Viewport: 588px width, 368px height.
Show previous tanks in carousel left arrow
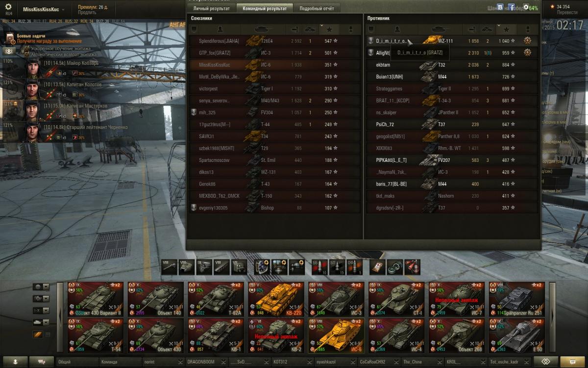click(x=60, y=317)
